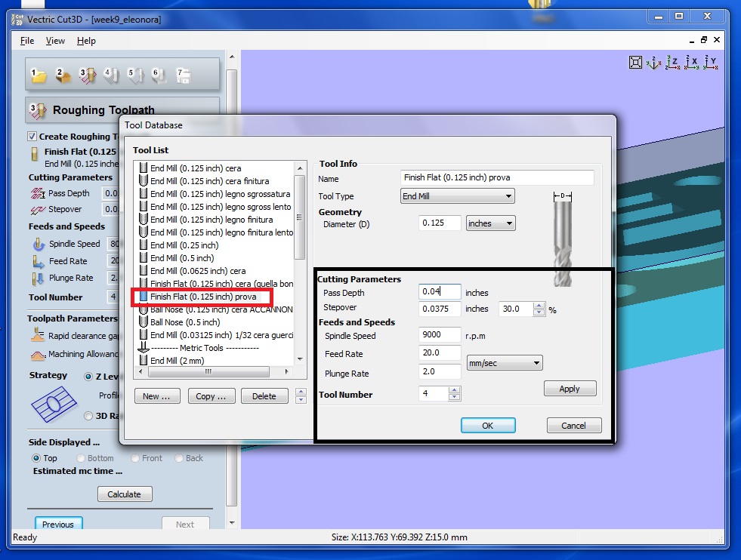The image size is (741, 560).
Task: Select End Mill (0.125 inch) cera finitura
Action: coord(209,181)
